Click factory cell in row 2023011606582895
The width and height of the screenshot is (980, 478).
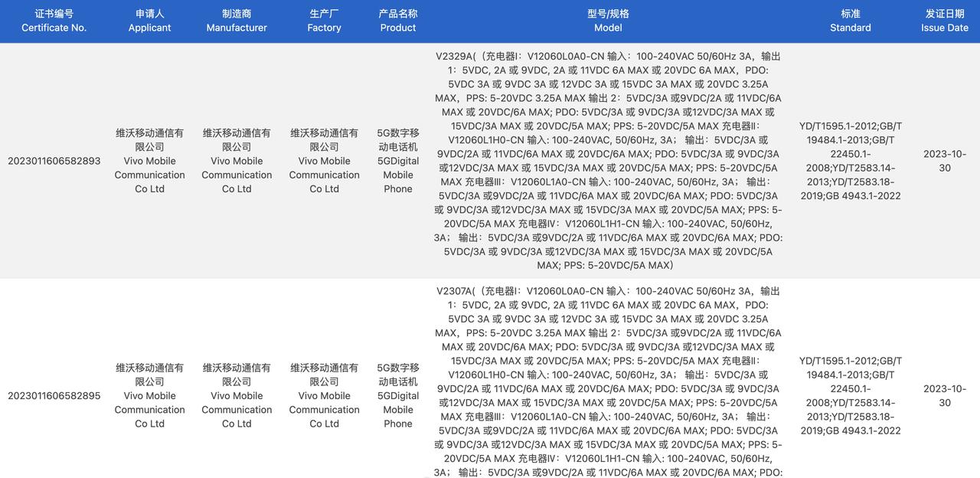tap(324, 396)
